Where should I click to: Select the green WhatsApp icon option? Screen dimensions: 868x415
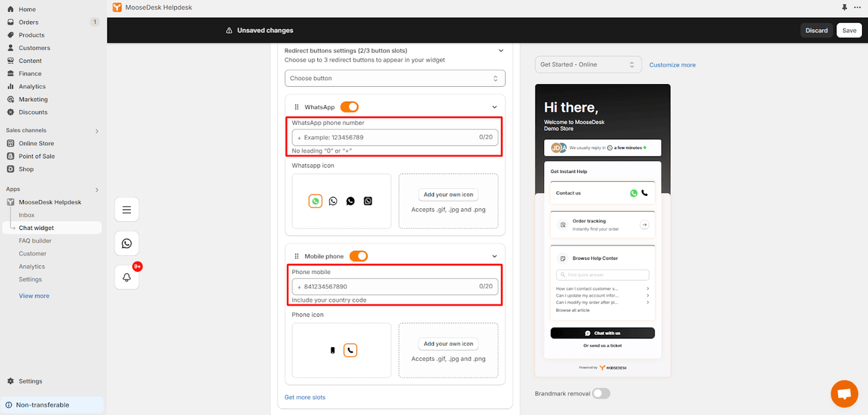[315, 201]
